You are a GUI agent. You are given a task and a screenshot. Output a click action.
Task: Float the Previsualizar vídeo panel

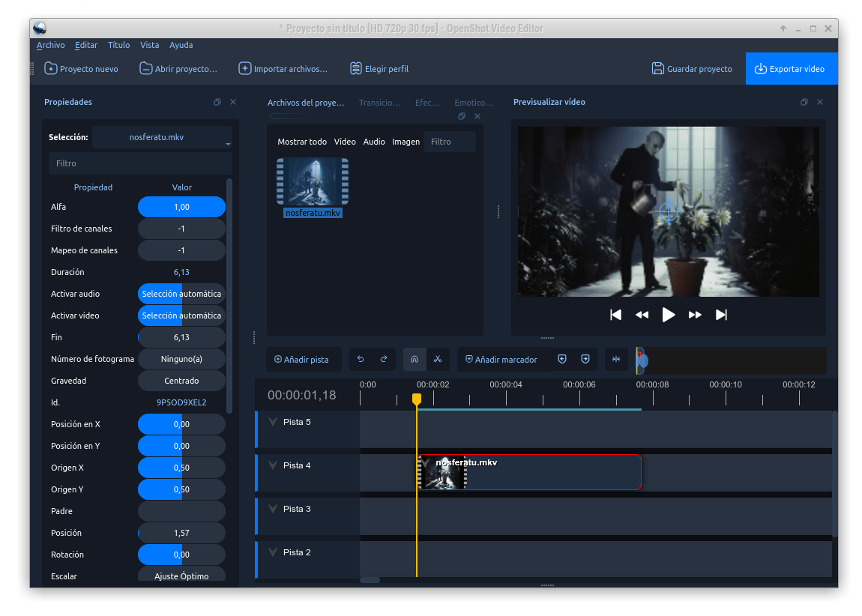pos(804,102)
